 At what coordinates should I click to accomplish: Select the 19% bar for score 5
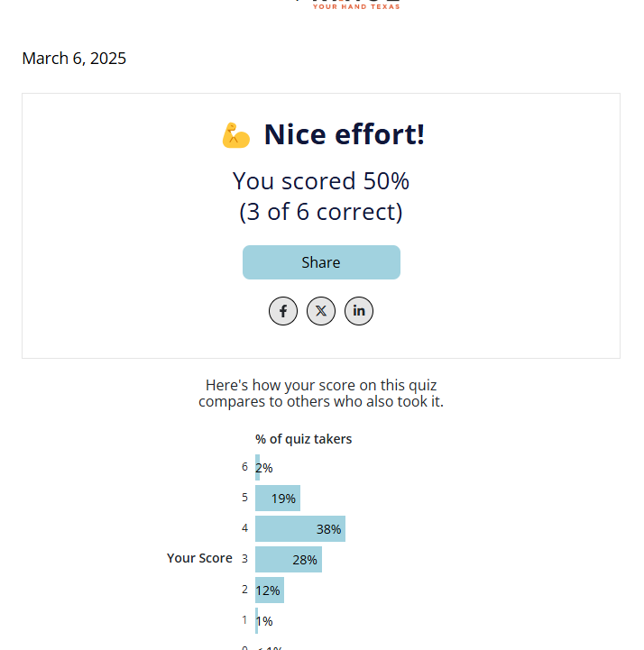[278, 499]
